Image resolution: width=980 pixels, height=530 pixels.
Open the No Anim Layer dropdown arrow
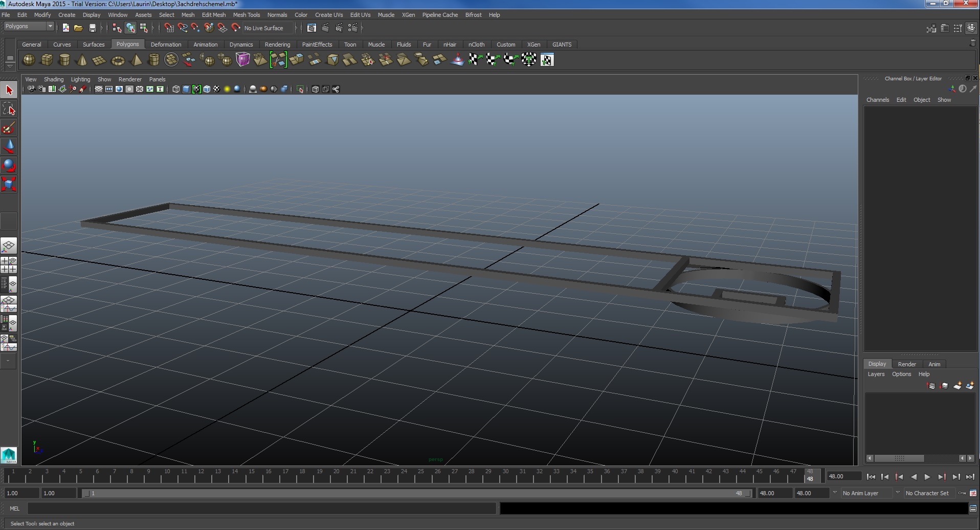coord(835,493)
